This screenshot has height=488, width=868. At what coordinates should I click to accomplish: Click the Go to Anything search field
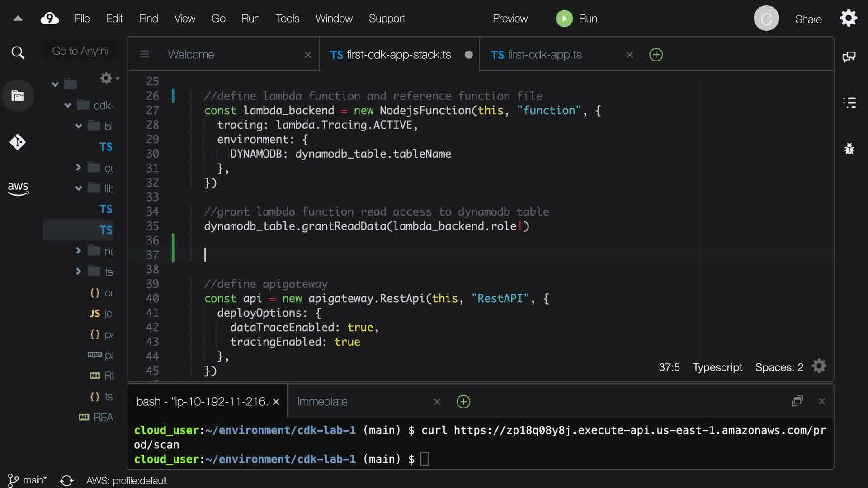coord(80,51)
